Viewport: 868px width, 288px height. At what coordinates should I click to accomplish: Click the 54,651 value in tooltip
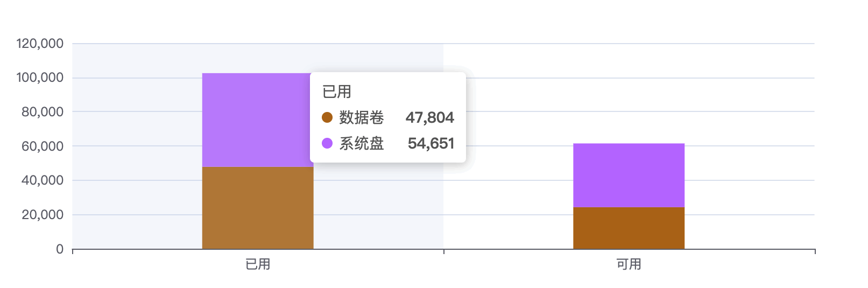tap(431, 143)
